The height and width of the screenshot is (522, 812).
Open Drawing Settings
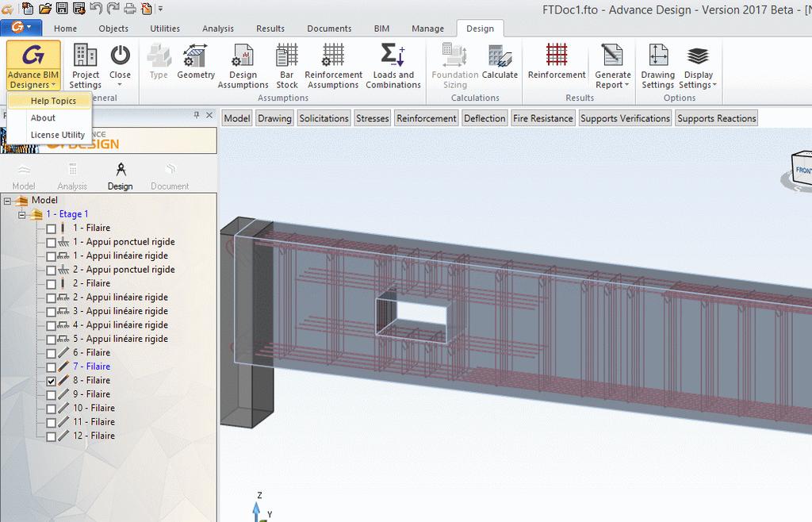tap(657, 65)
